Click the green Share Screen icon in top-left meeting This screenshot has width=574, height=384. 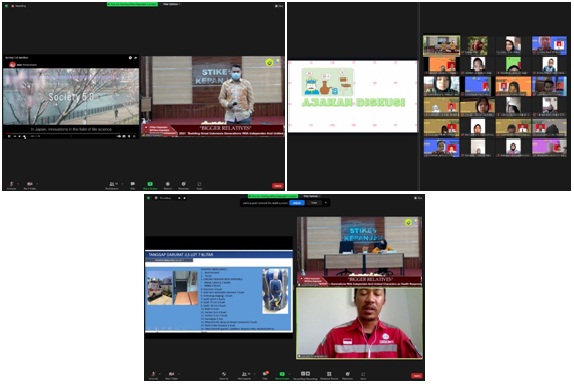[x=150, y=184]
